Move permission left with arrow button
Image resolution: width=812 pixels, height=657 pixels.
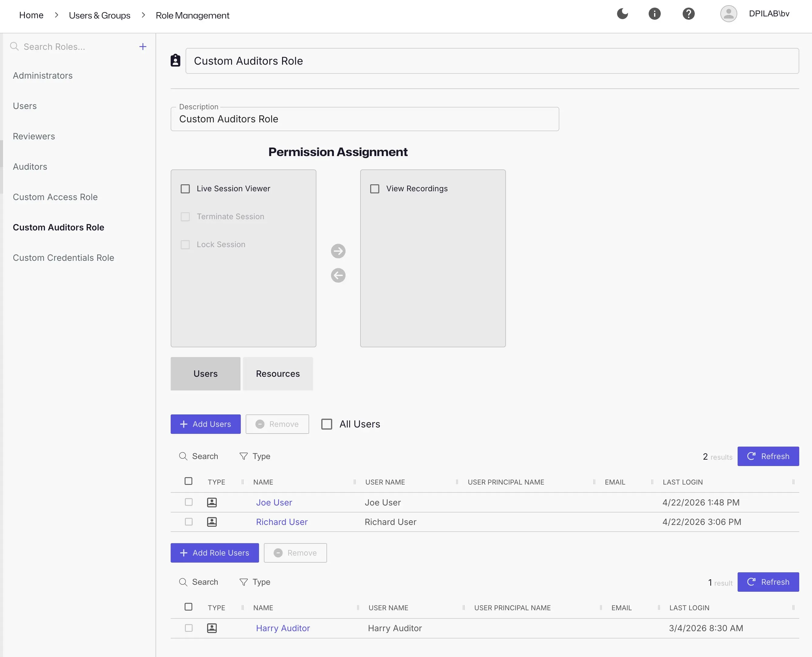pyautogui.click(x=338, y=275)
